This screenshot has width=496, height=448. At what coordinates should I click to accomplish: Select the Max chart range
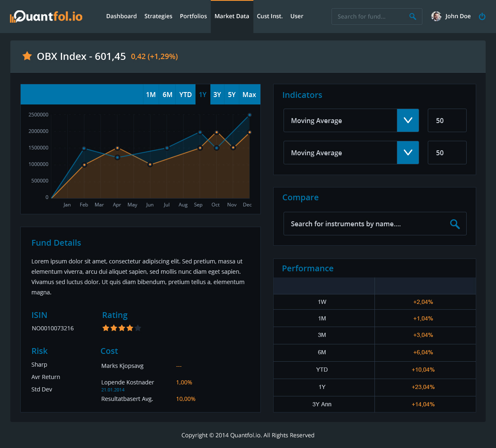point(249,95)
